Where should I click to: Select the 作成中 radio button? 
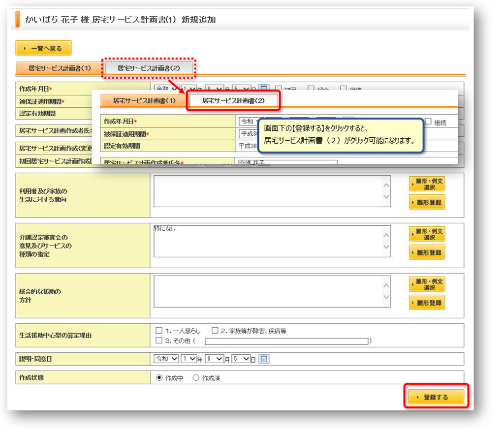pyautogui.click(x=159, y=378)
